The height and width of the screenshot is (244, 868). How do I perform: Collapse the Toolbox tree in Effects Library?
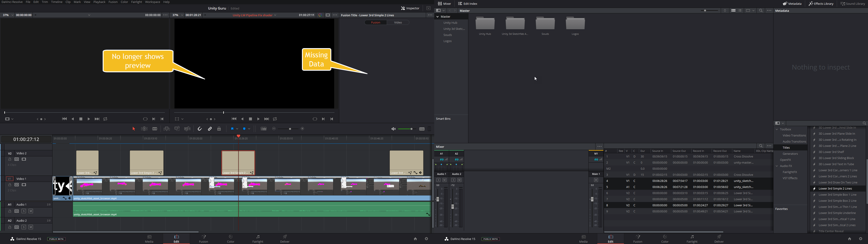[777, 130]
